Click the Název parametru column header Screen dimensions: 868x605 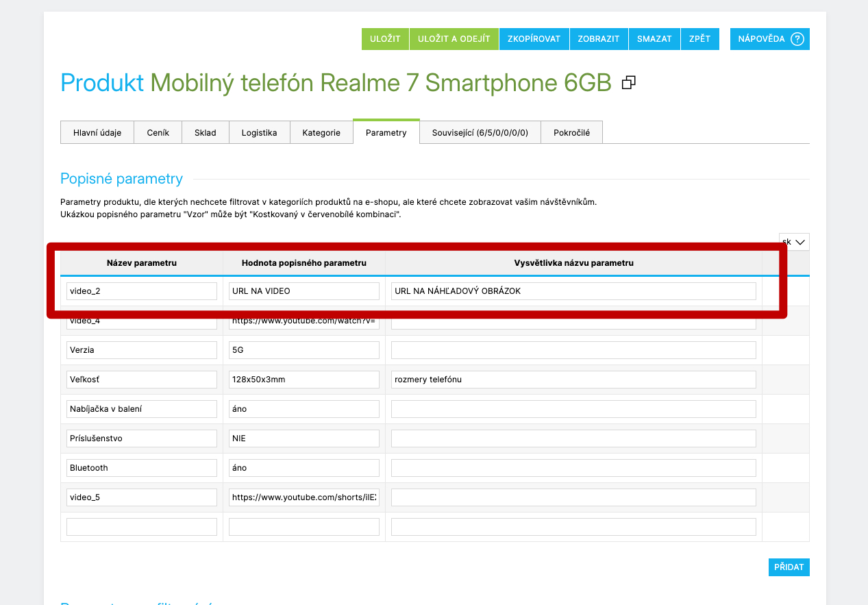tap(142, 263)
